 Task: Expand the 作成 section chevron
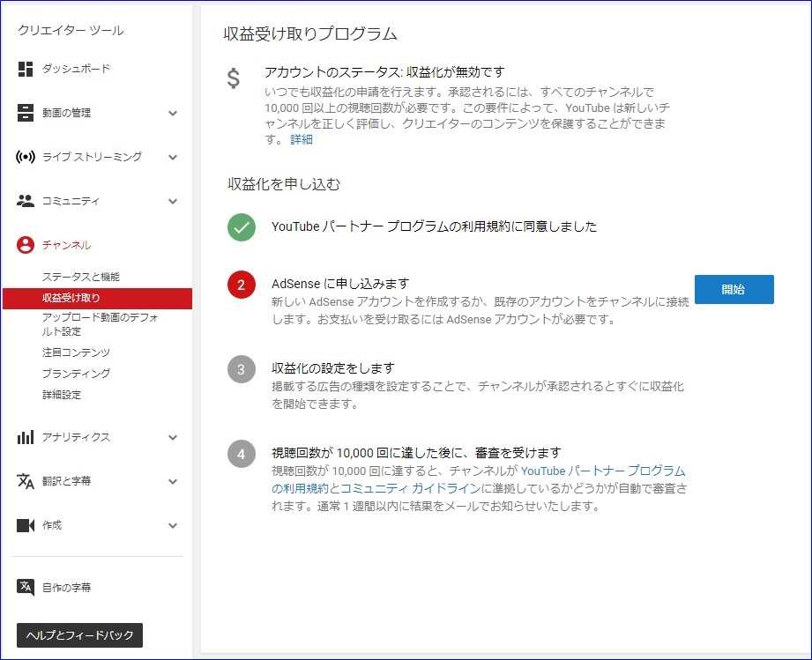(173, 525)
